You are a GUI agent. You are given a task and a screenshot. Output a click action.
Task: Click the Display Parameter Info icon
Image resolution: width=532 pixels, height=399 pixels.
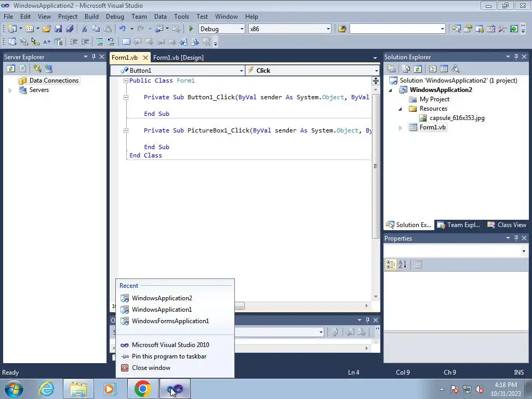pos(24,42)
